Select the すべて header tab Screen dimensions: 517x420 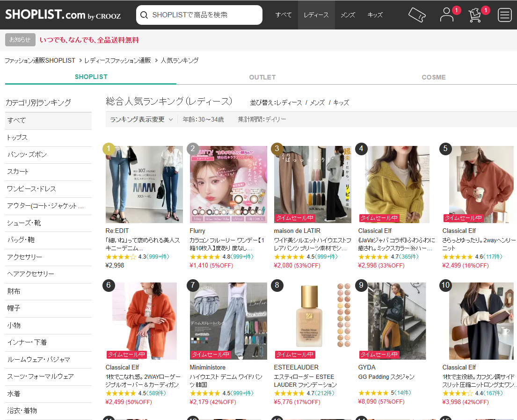(x=284, y=15)
